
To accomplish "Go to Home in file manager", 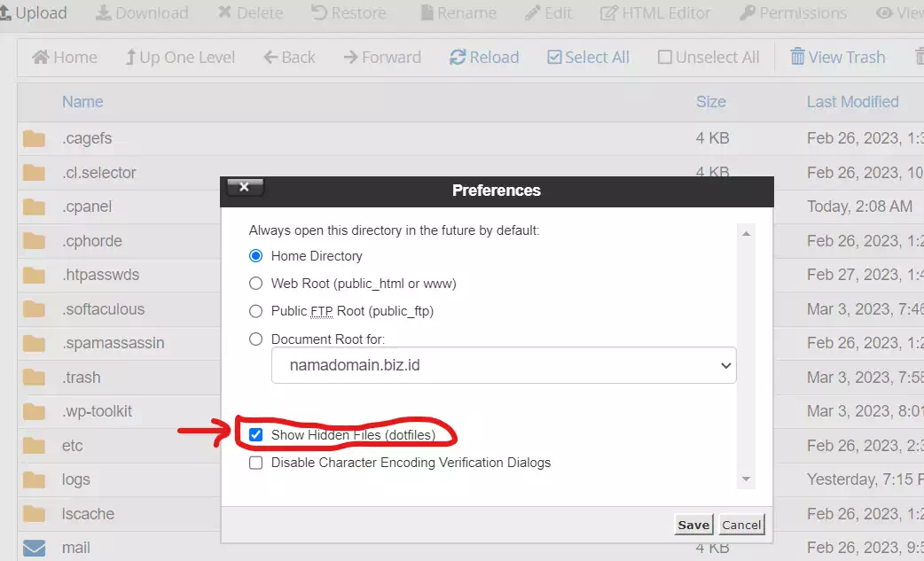I will [x=64, y=57].
